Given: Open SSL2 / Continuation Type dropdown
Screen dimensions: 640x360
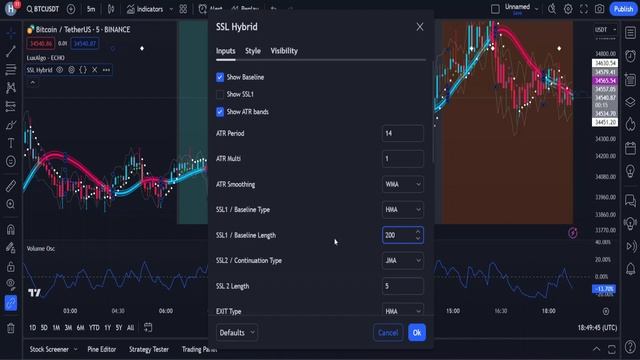Looking at the screenshot, I should (402, 260).
